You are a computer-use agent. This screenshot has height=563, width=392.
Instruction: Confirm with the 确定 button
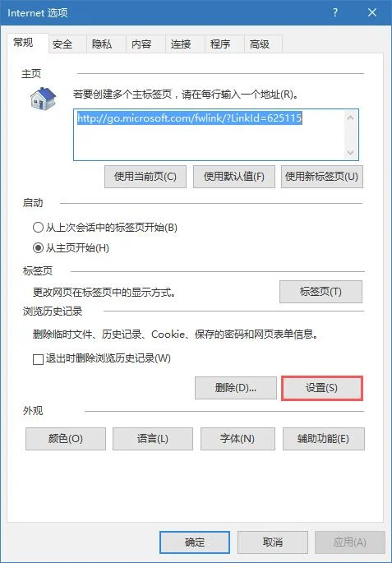pos(195,542)
